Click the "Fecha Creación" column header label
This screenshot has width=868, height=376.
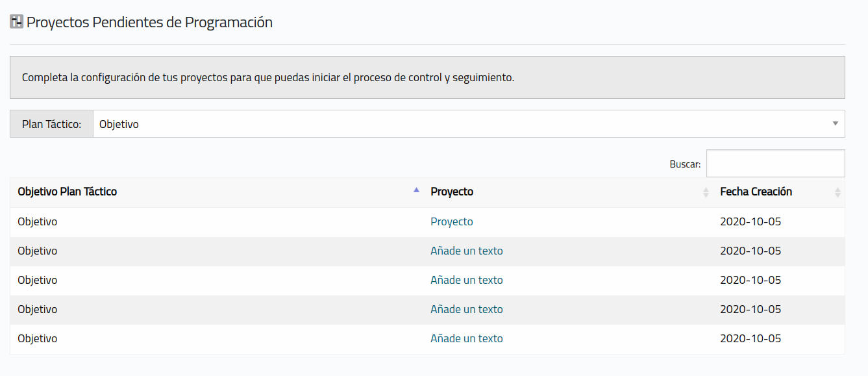(x=756, y=192)
